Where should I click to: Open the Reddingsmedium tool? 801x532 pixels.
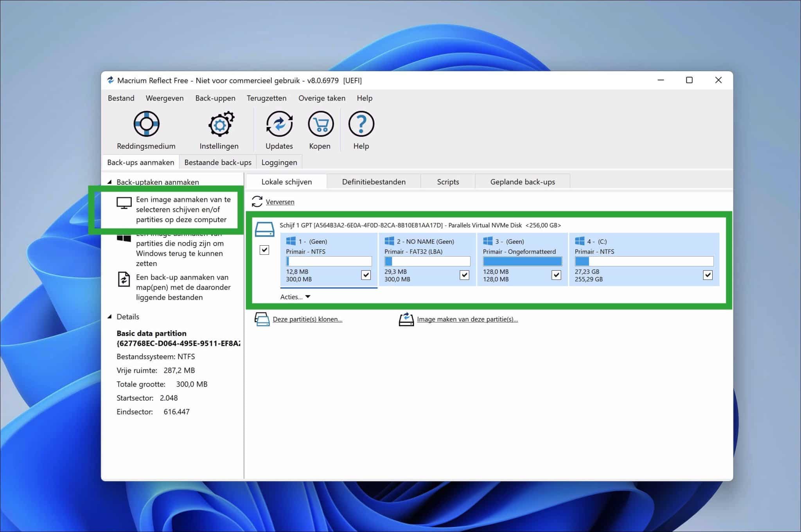146,124
